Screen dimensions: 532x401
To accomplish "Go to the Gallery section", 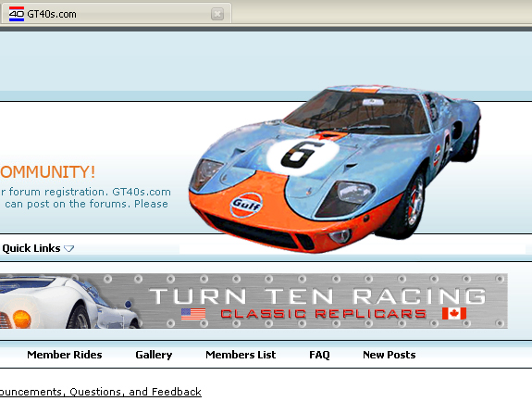I will coord(154,355).
